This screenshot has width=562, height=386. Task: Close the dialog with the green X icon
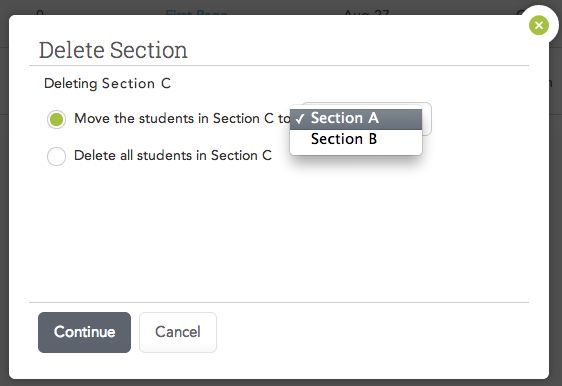pyautogui.click(x=538, y=25)
